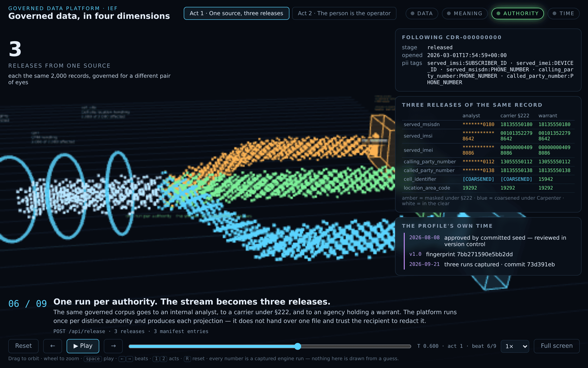Start playback with the Play button
588x368 pixels.
(83, 346)
